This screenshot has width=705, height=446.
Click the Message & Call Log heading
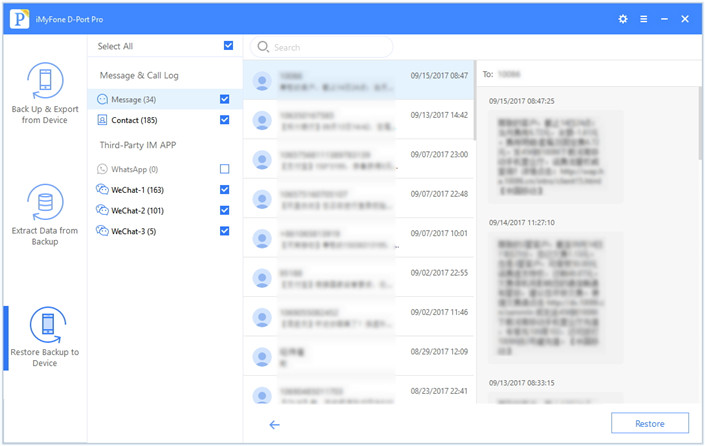pos(139,76)
